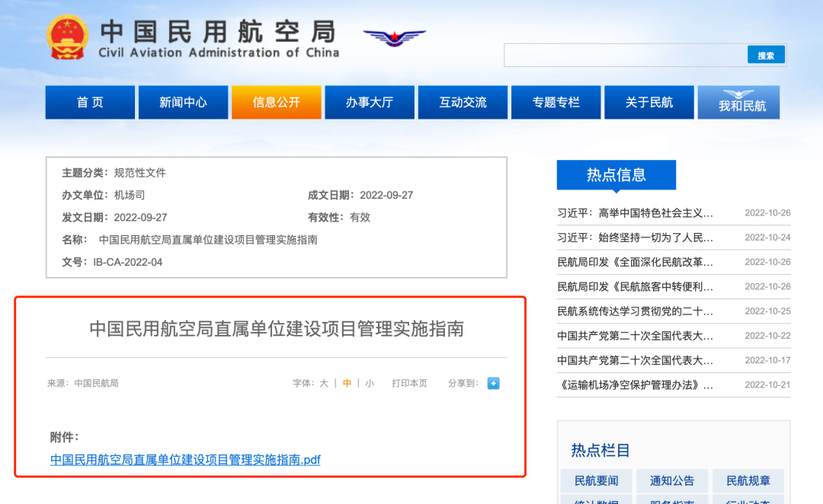Click the 搜索 search button

[x=766, y=55]
